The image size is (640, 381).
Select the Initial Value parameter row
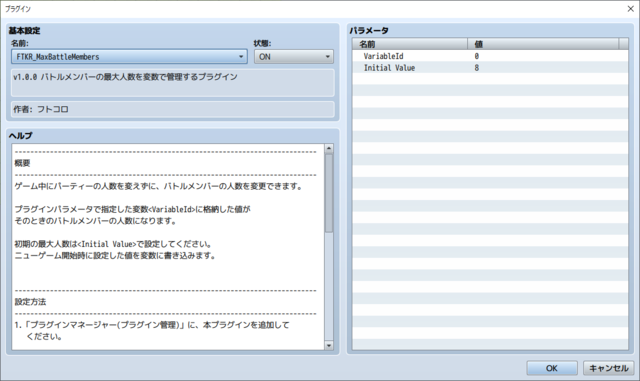click(x=490, y=68)
